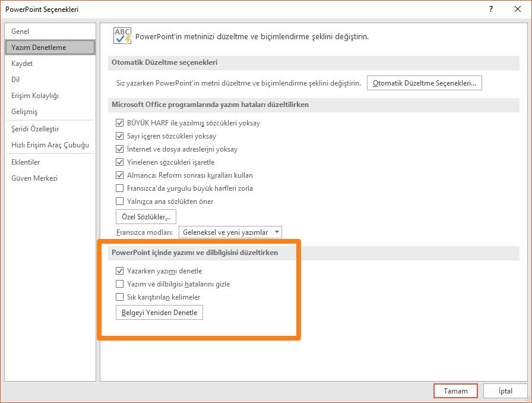Screen dimensions: 532x403
Task: Cancel with the İptal button
Action: [x=505, y=391]
